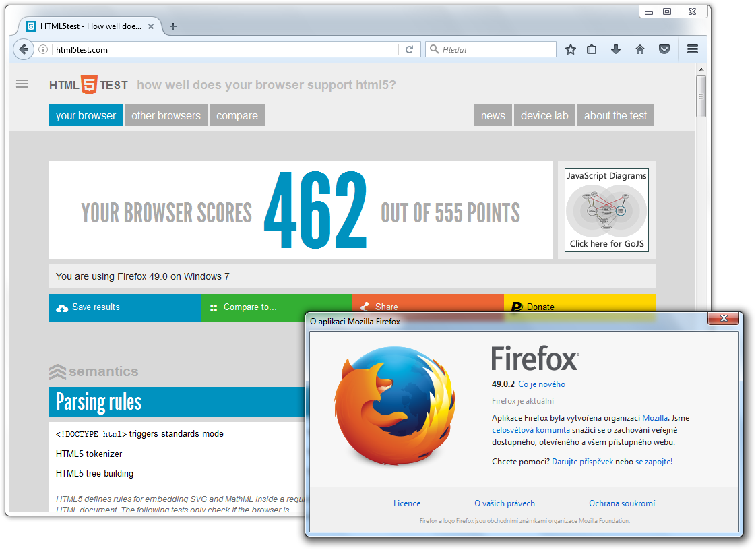Reload the current page
This screenshot has height=550, width=756.
(x=410, y=49)
